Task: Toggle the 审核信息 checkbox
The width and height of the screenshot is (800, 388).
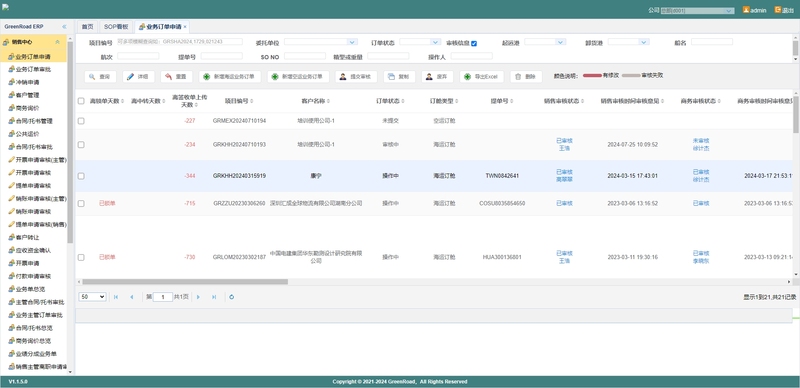Action: 474,43
